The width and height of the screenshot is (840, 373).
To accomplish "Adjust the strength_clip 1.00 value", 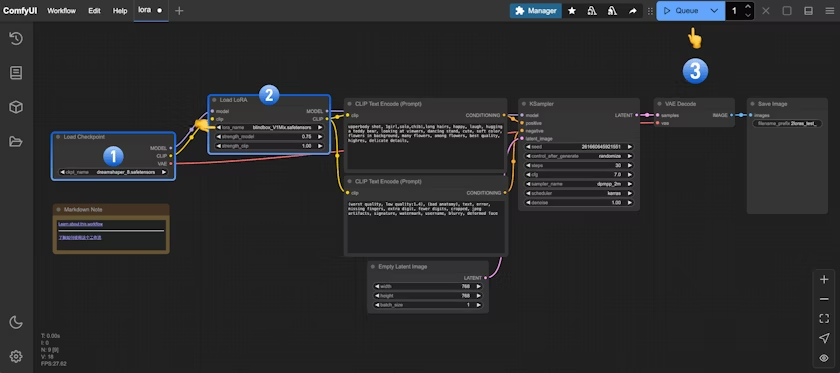I will coord(268,146).
